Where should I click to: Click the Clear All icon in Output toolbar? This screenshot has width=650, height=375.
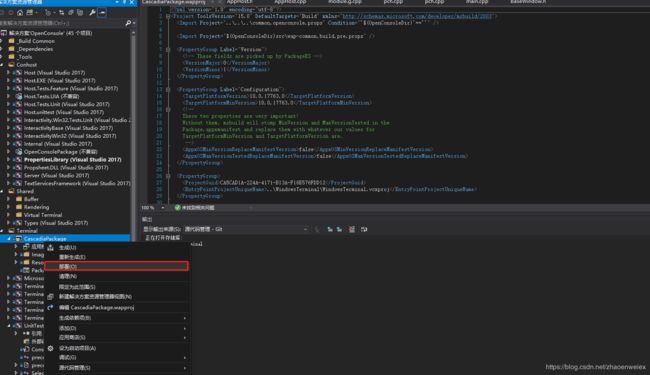(x=352, y=229)
